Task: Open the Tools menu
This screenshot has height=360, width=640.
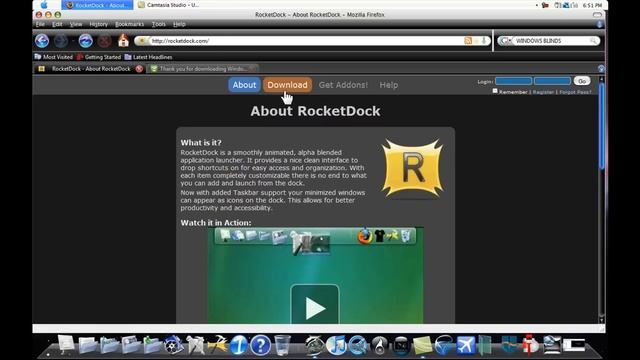Action: click(159, 24)
